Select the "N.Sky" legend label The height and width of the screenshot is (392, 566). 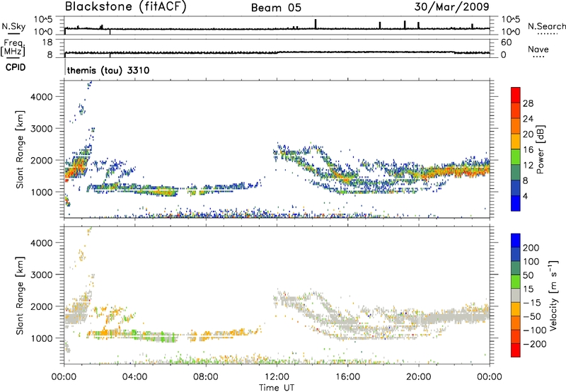(x=13, y=26)
